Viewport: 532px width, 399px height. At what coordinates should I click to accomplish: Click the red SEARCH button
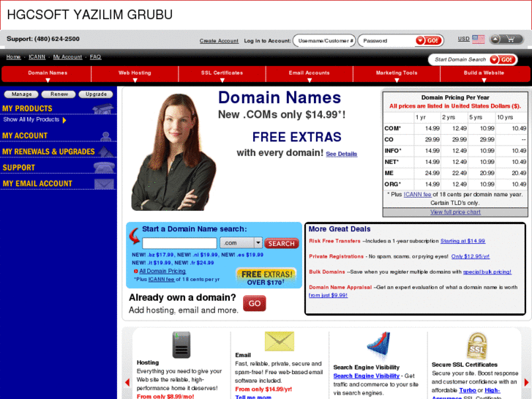281,244
